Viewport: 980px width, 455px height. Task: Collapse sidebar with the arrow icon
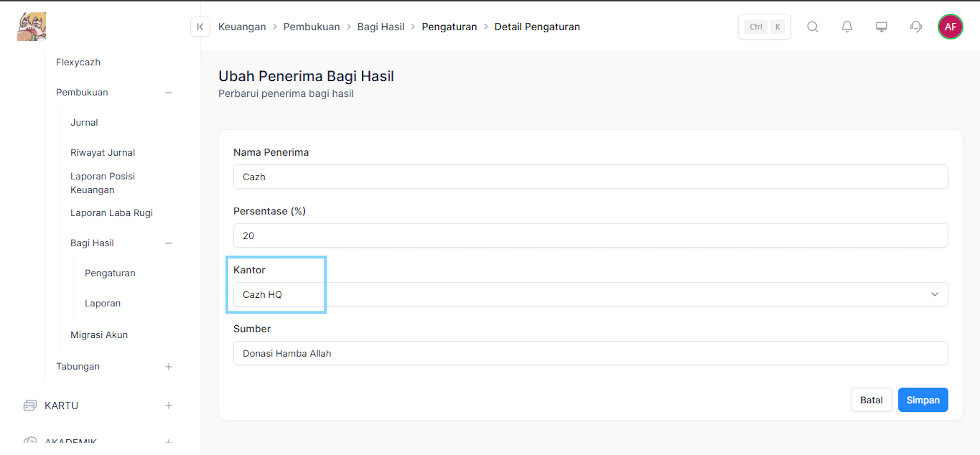pyautogui.click(x=200, y=27)
